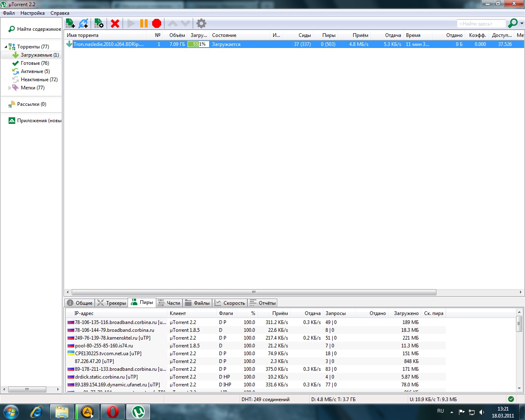Click the RU language indicator
525x420 pixels.
tap(441, 411)
